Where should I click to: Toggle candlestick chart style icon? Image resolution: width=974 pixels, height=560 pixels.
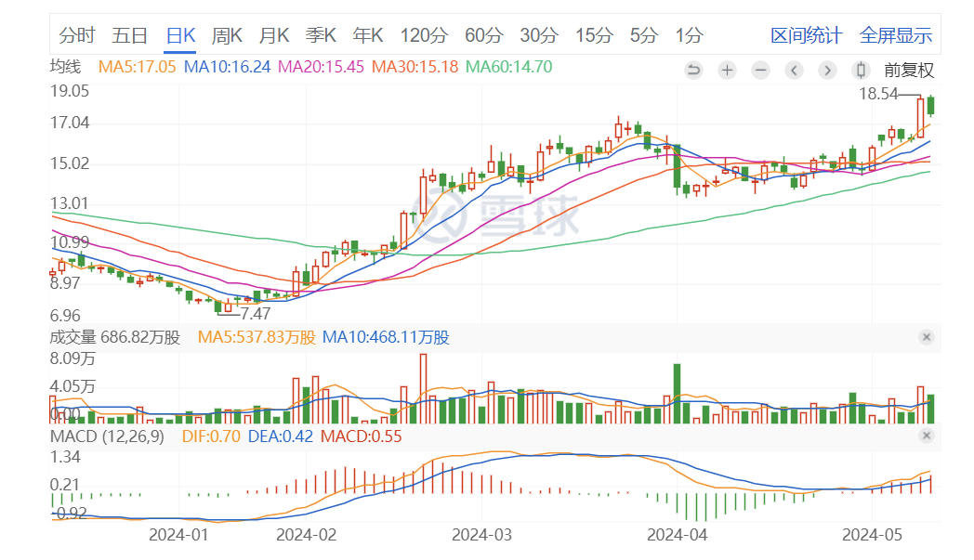pyautogui.click(x=861, y=70)
